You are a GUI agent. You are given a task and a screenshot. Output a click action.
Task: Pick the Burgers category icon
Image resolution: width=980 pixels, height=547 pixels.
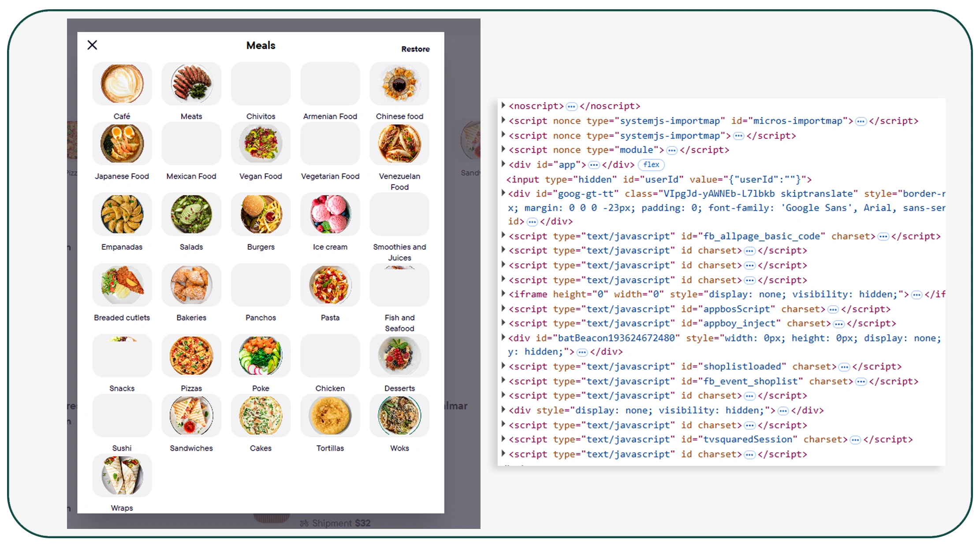(x=261, y=214)
